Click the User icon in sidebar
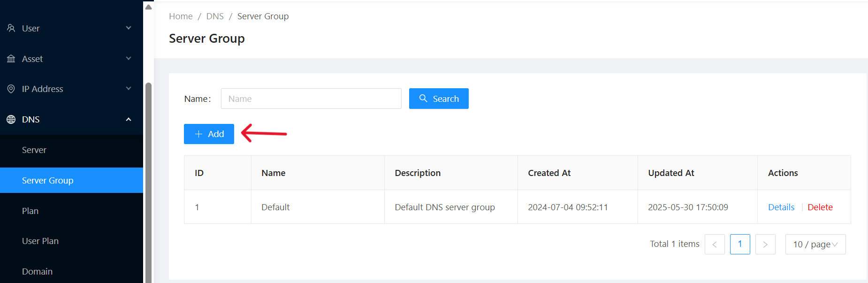 pyautogui.click(x=11, y=28)
